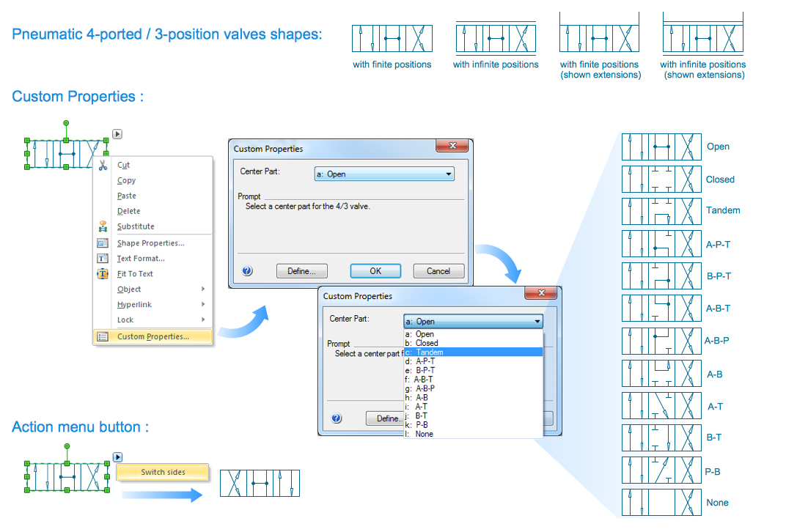Click the Text Format icon

point(103,258)
